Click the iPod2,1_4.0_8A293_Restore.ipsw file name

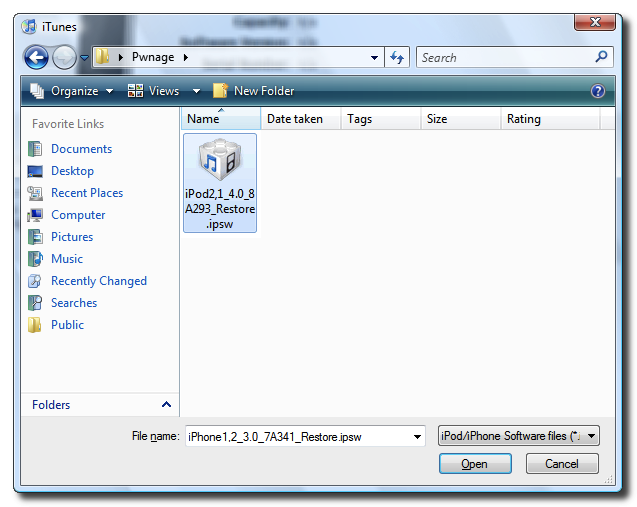pyautogui.click(x=220, y=209)
